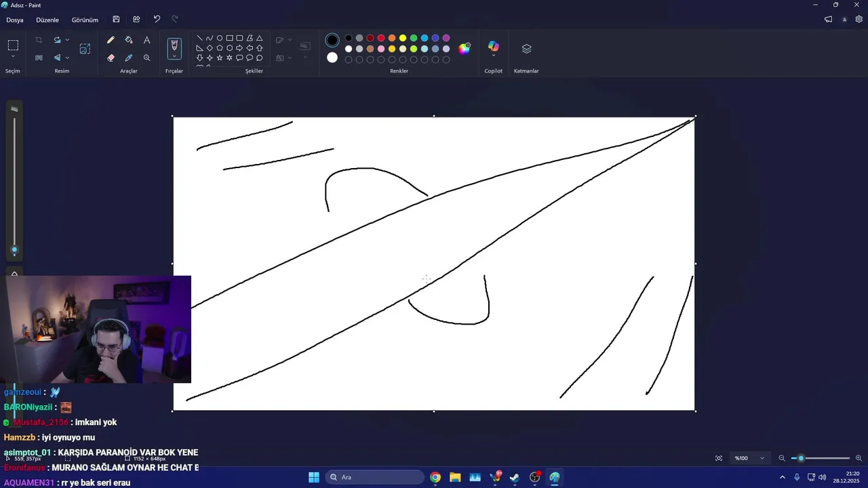
Task: Click the zoom in magnifier icon
Action: pos(859,458)
